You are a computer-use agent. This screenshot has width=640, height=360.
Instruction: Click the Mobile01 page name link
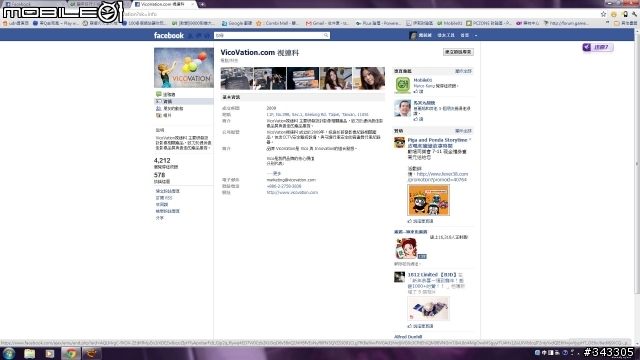point(422,80)
